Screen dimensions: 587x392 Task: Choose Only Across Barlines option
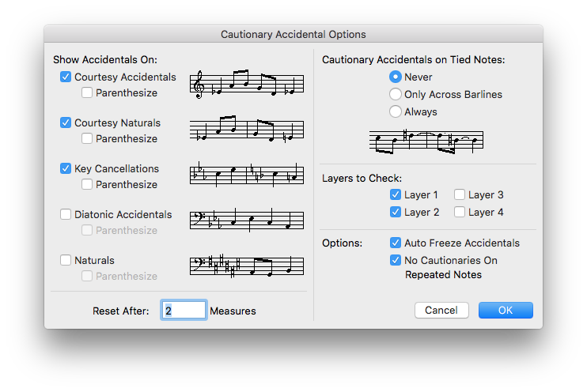tap(396, 94)
